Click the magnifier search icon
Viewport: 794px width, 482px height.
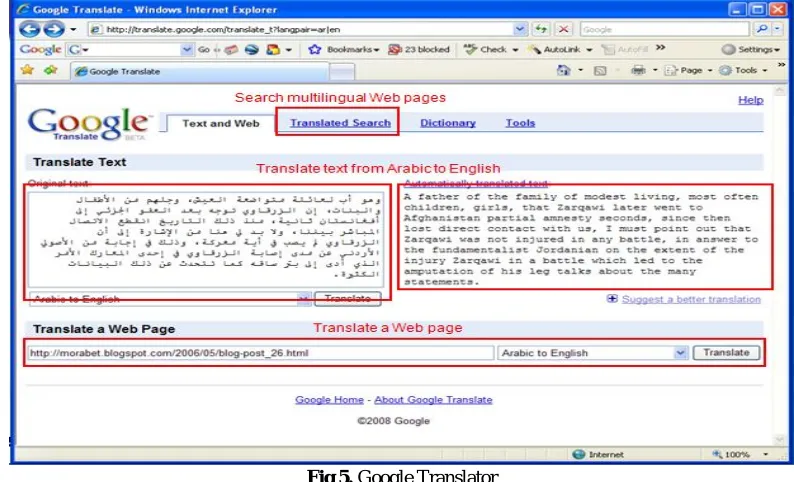tap(762, 29)
